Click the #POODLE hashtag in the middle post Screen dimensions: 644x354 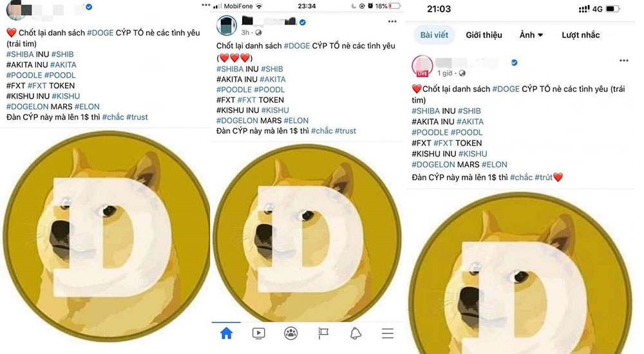[234, 89]
